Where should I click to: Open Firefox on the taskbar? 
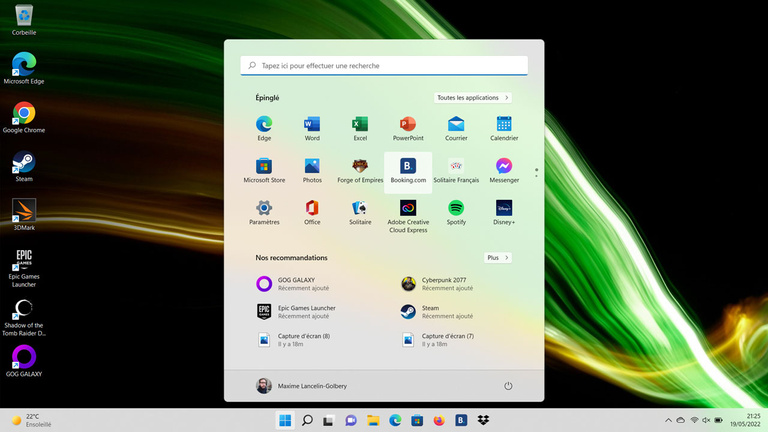coord(439,420)
